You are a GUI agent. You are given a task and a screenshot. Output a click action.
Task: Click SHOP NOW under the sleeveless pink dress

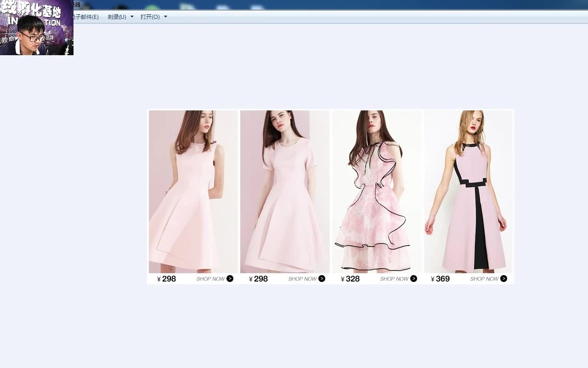point(210,279)
